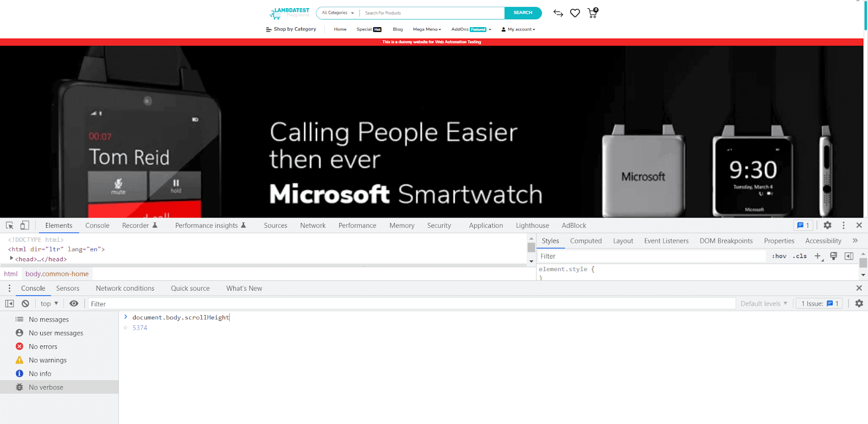Toggle the console sidebar icon
868x424 pixels.
click(x=10, y=304)
